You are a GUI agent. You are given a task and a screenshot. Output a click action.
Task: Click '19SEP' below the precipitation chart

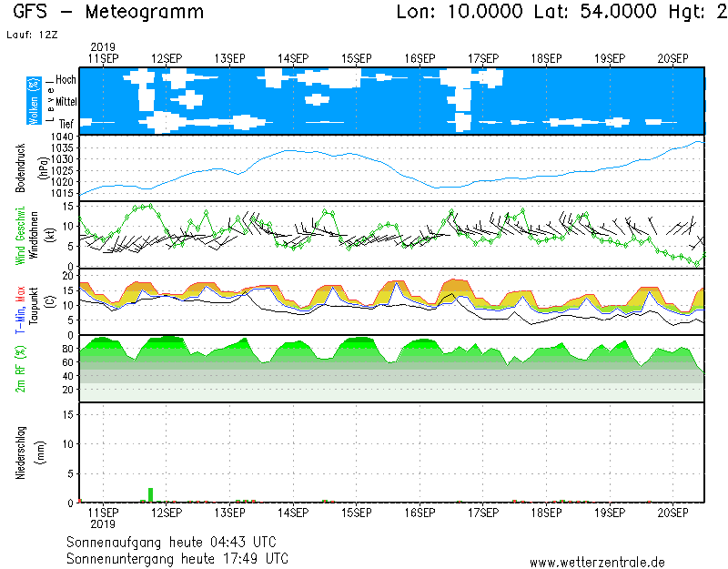(x=610, y=513)
